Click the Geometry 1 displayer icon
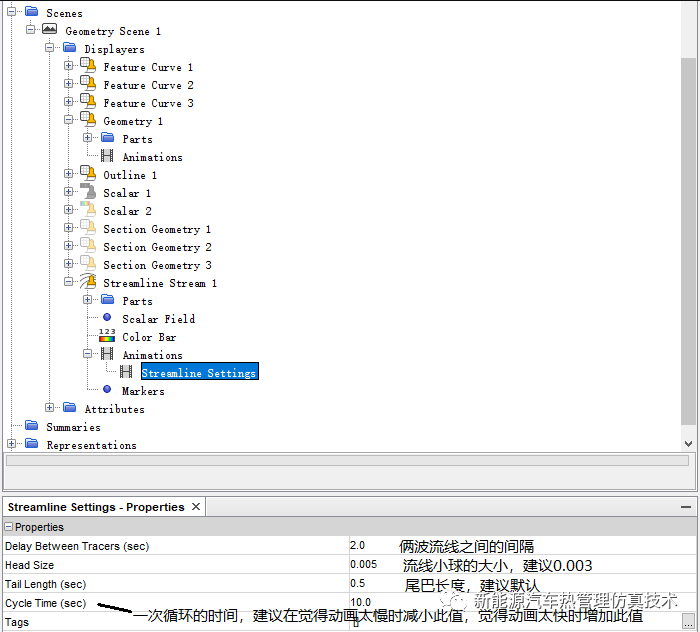 pos(88,119)
